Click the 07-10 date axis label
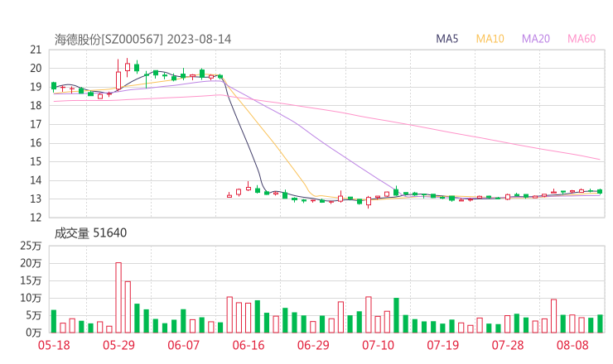Screen dimensions: 613x364 coord(378,345)
